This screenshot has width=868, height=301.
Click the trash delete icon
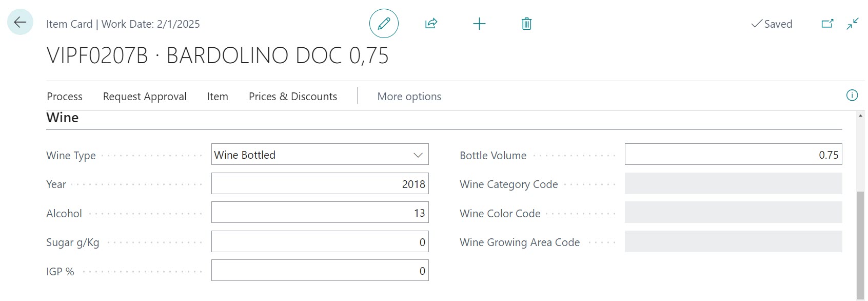(x=526, y=24)
